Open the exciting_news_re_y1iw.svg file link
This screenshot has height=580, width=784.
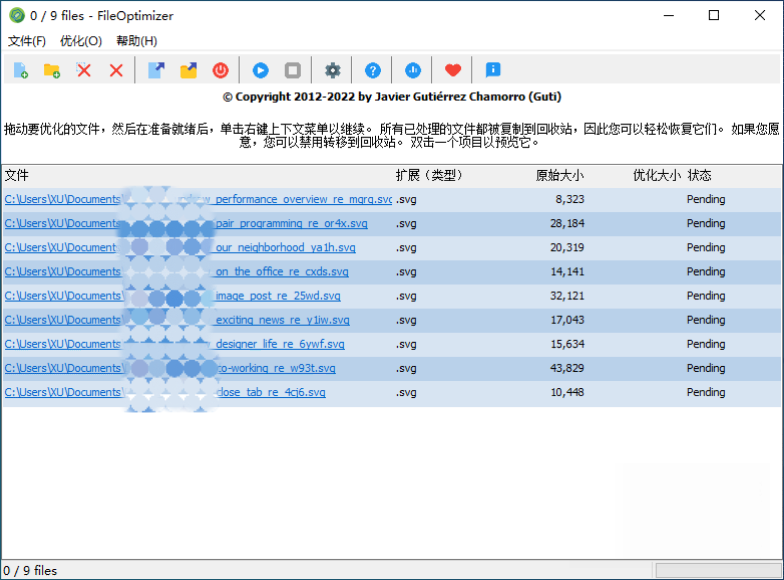pyautogui.click(x=282, y=320)
